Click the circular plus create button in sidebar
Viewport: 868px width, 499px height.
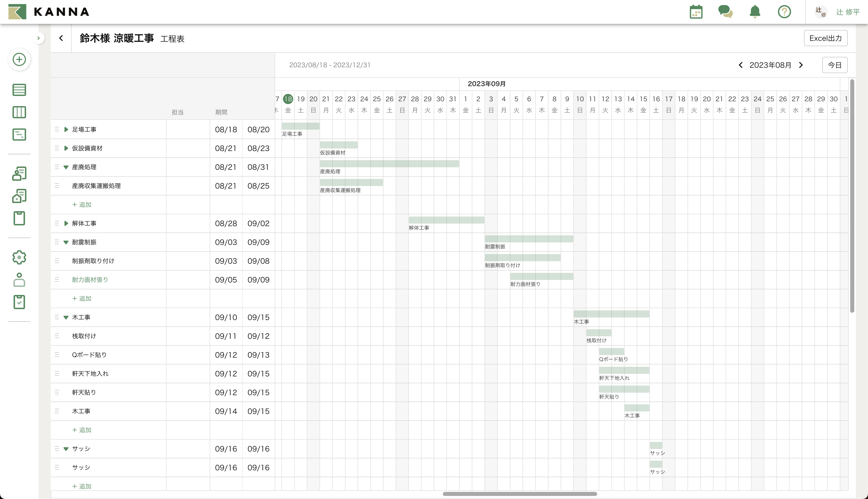click(19, 59)
